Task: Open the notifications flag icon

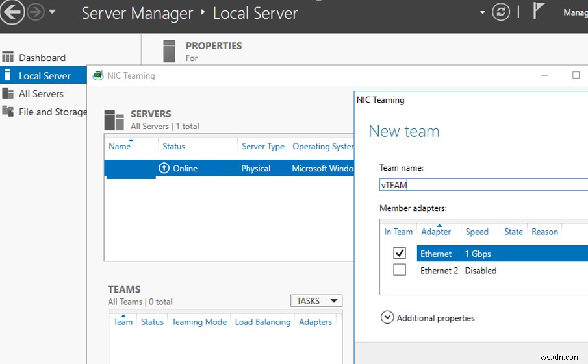Action: tap(538, 10)
